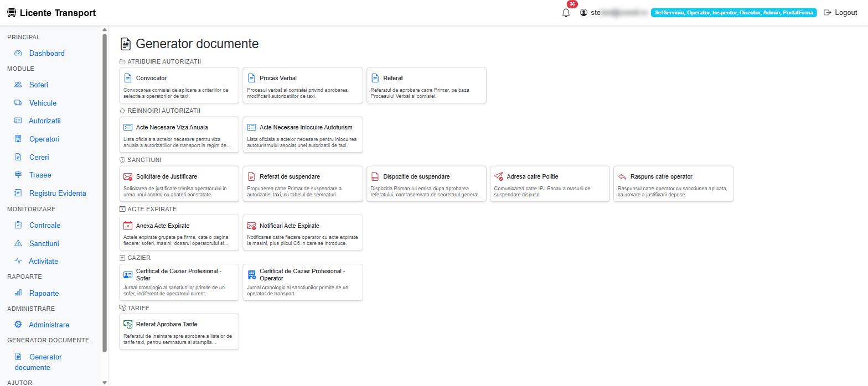Click the Activitate pulse icon
Viewport: 868px width, 386px height.
pyautogui.click(x=18, y=261)
